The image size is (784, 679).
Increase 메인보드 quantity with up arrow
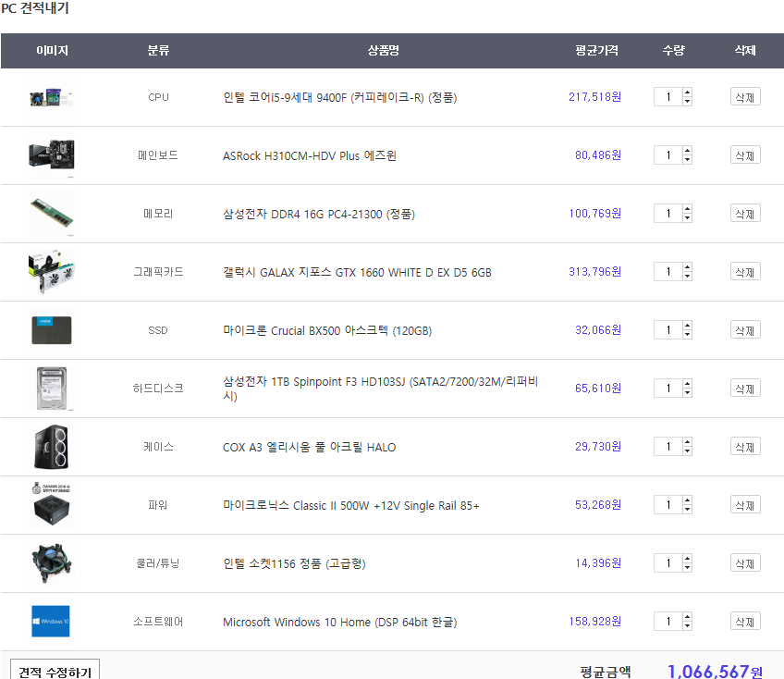[x=688, y=151]
